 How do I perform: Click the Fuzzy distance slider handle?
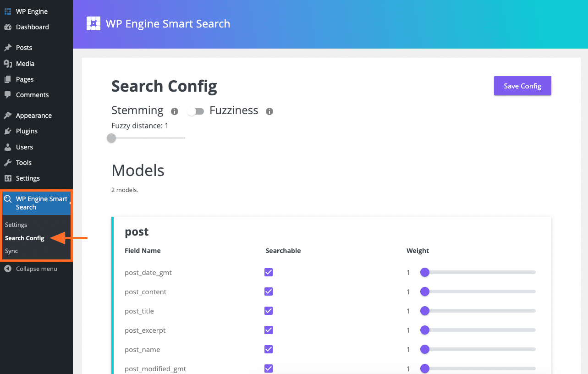coord(111,138)
